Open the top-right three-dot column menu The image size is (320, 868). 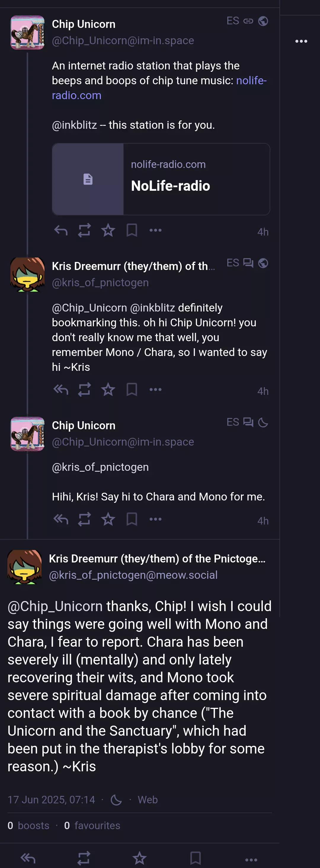[301, 41]
